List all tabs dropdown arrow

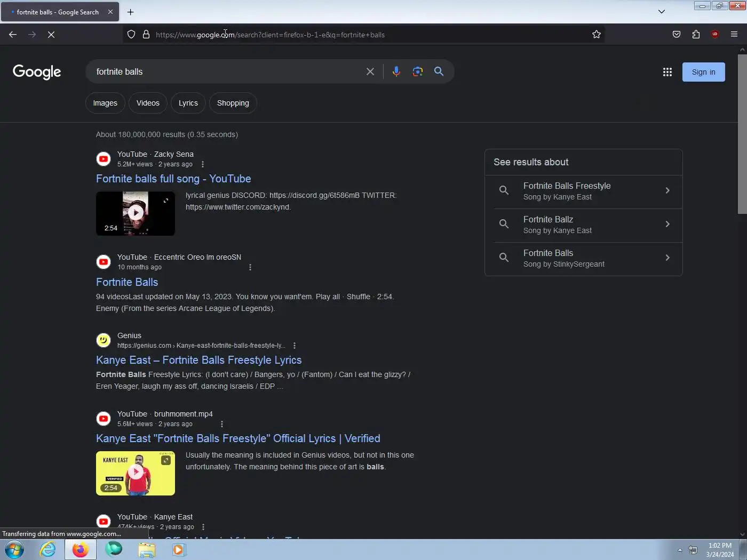pos(662,12)
